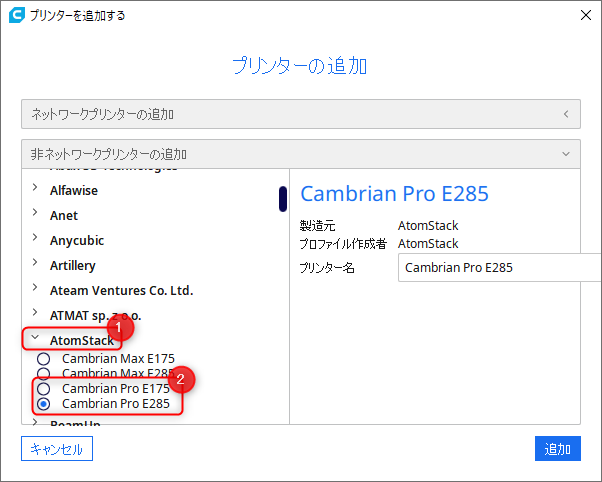Select the Alfawise label in printer list

74,190
